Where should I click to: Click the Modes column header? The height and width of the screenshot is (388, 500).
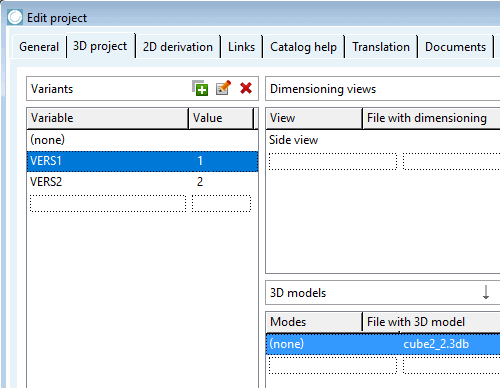tap(314, 322)
